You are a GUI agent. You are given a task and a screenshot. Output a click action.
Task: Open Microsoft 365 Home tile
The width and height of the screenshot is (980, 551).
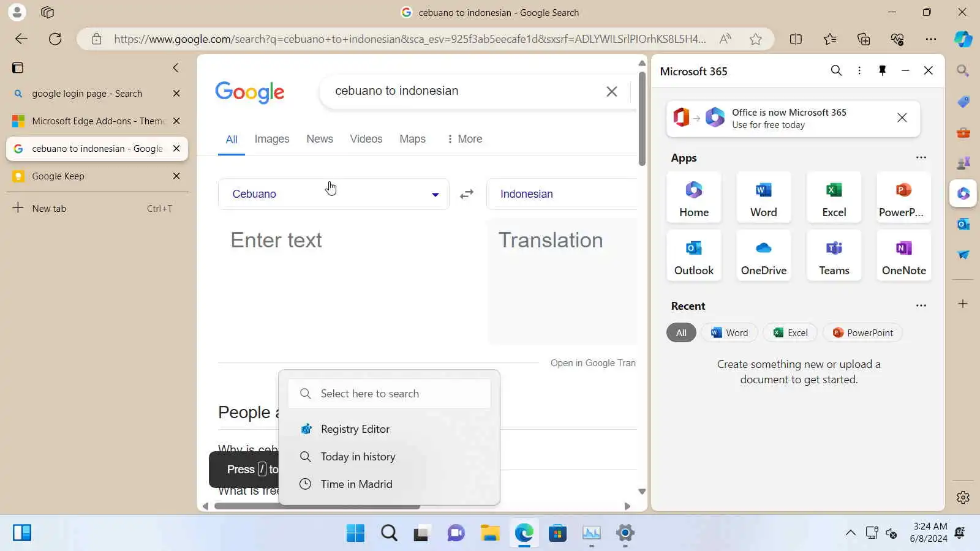click(x=693, y=197)
